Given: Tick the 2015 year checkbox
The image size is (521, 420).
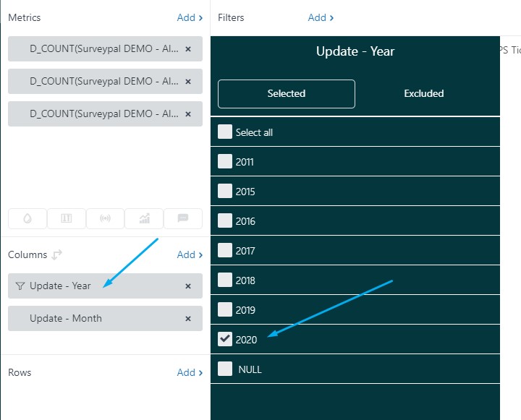Looking at the screenshot, I should point(225,191).
